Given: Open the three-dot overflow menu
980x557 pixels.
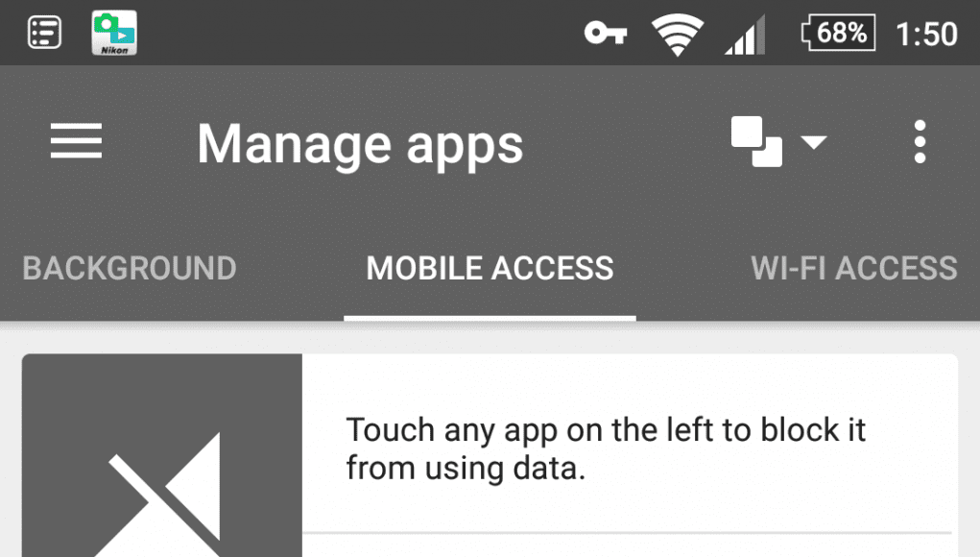Looking at the screenshot, I should coord(920,142).
